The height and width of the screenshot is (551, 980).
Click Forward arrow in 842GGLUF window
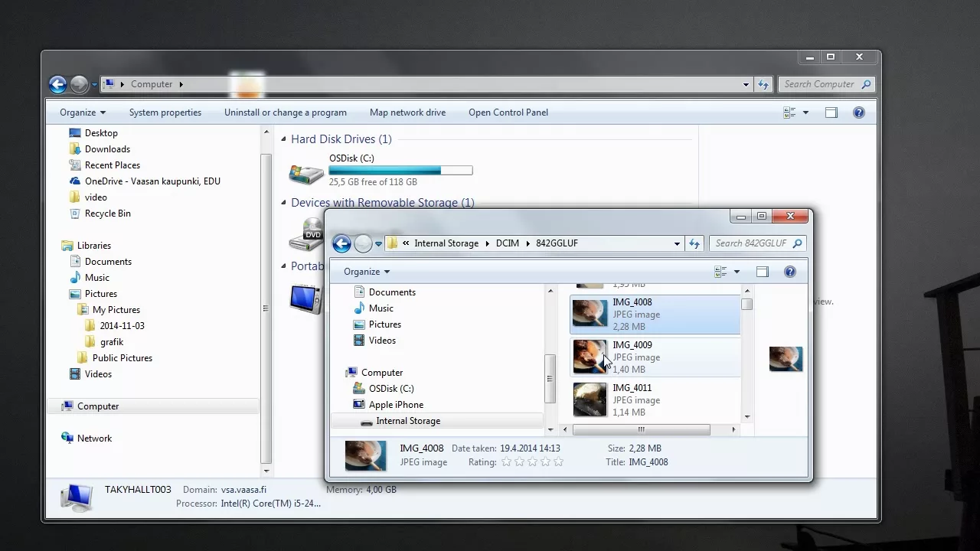[x=363, y=243]
